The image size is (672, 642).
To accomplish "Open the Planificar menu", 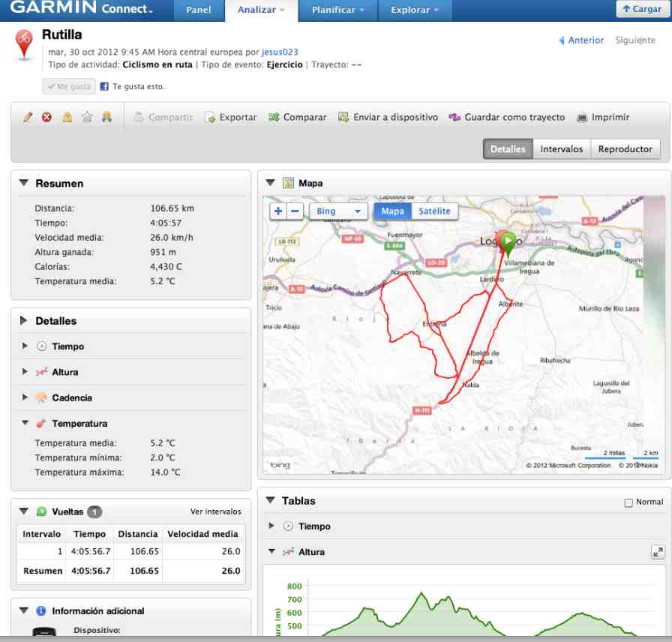I will click(337, 10).
